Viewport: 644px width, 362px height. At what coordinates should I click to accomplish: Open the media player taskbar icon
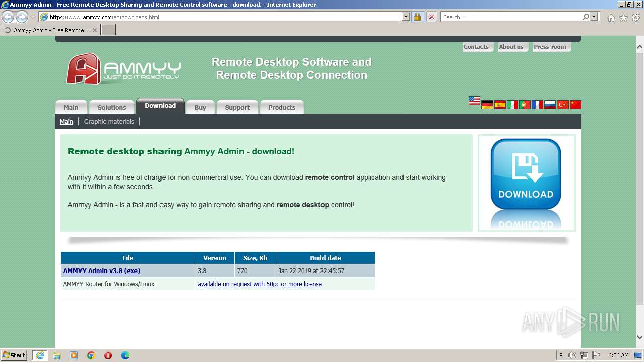click(74, 355)
